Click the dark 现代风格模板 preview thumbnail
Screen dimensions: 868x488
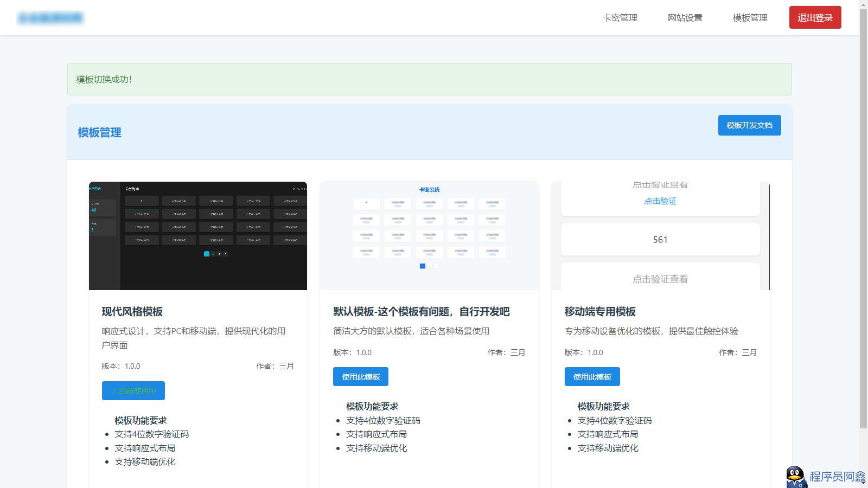coord(198,236)
